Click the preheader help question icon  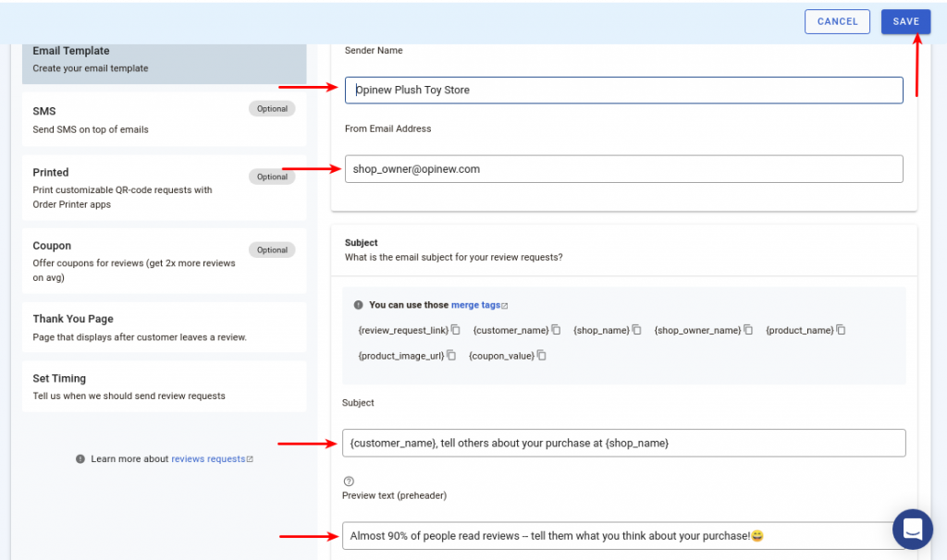(349, 481)
